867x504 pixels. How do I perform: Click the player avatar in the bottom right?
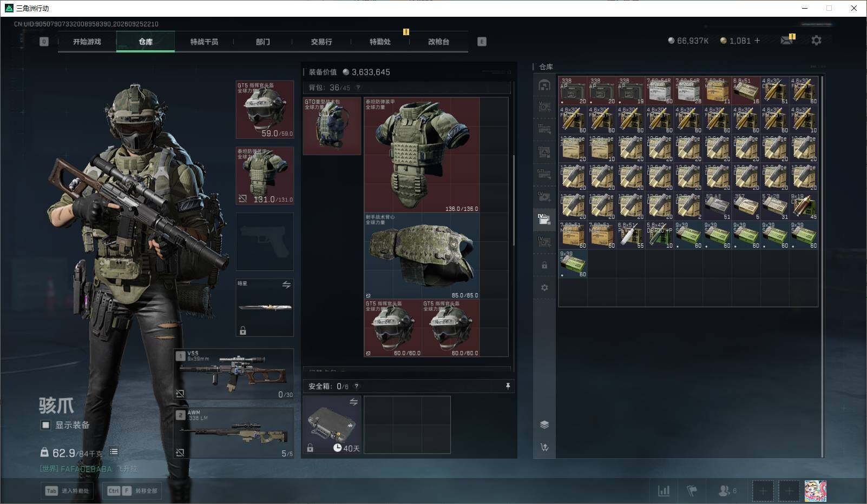(x=815, y=491)
